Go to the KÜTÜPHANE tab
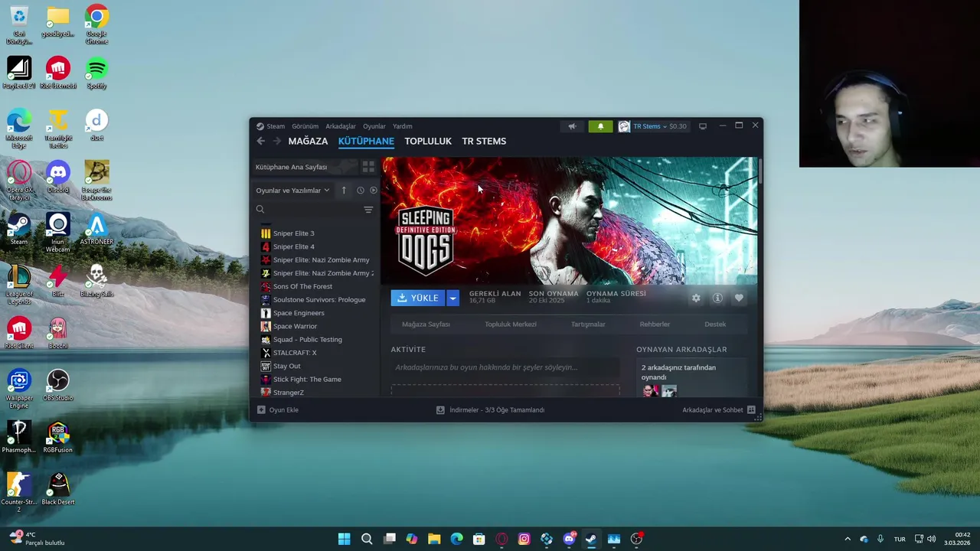Screen dimensions: 980x551 pos(366,141)
